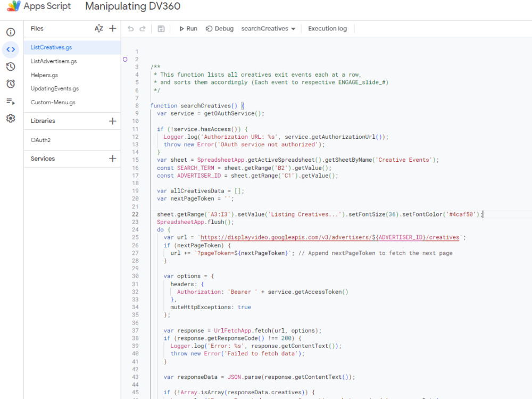Open the searchCreatives function dropdown

pos(268,29)
